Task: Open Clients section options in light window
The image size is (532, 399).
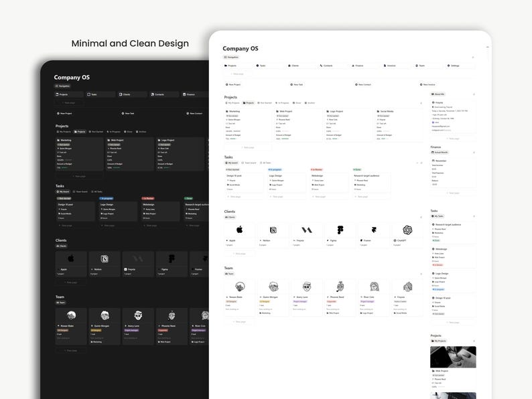Action: pos(421,218)
